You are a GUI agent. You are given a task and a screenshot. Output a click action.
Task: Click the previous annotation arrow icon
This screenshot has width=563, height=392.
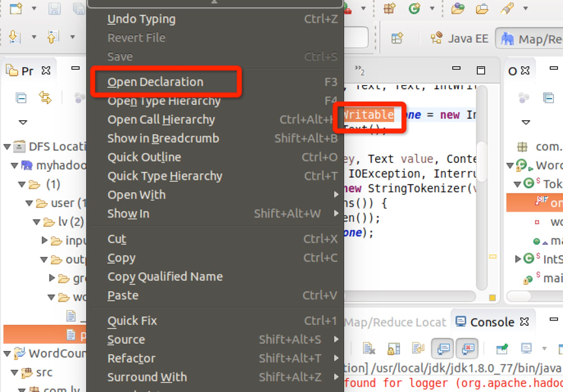pyautogui.click(x=53, y=36)
